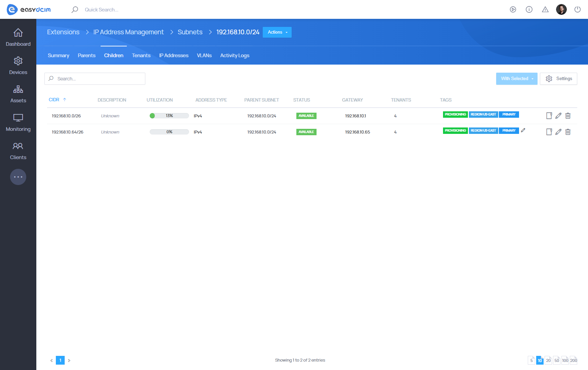The width and height of the screenshot is (588, 370).
Task: Switch to the Summary tab
Action: (59, 55)
